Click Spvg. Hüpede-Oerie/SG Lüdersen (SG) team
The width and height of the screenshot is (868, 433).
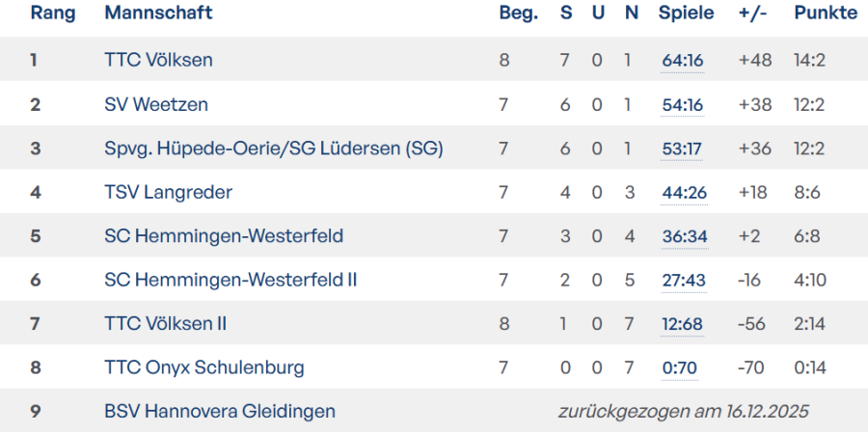pos(274,149)
